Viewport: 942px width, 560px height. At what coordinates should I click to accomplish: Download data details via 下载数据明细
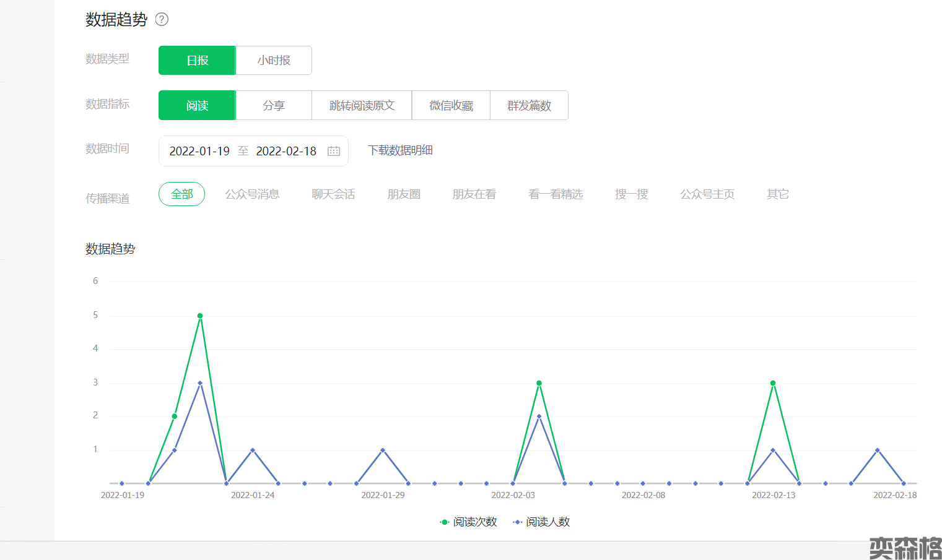pos(400,150)
